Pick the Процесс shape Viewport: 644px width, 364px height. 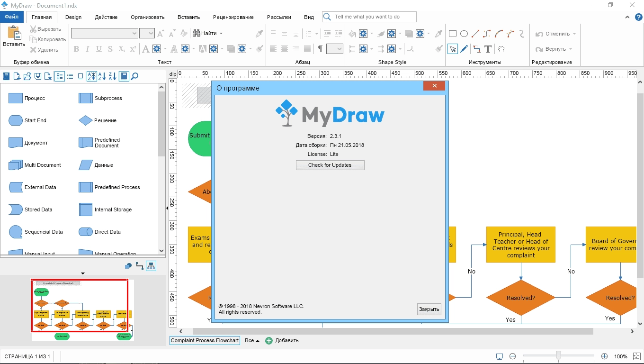coord(27,98)
